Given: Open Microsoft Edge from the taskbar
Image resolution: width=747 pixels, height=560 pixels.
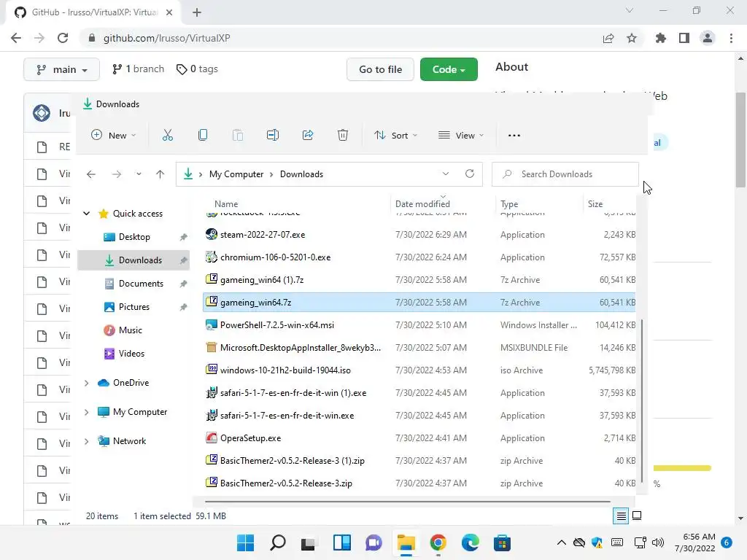Looking at the screenshot, I should point(471,542).
